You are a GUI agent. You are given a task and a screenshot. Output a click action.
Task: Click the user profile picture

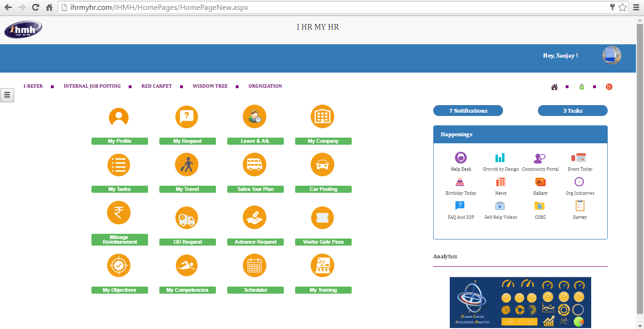611,56
